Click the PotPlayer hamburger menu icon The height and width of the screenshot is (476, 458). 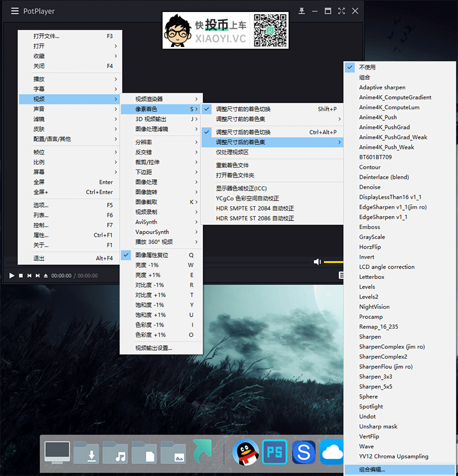[15, 11]
